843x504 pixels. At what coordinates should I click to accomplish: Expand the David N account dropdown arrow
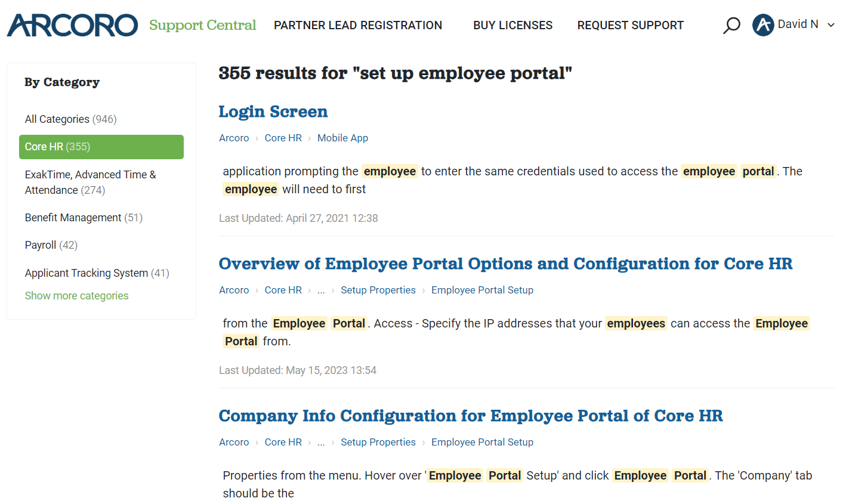pyautogui.click(x=831, y=25)
